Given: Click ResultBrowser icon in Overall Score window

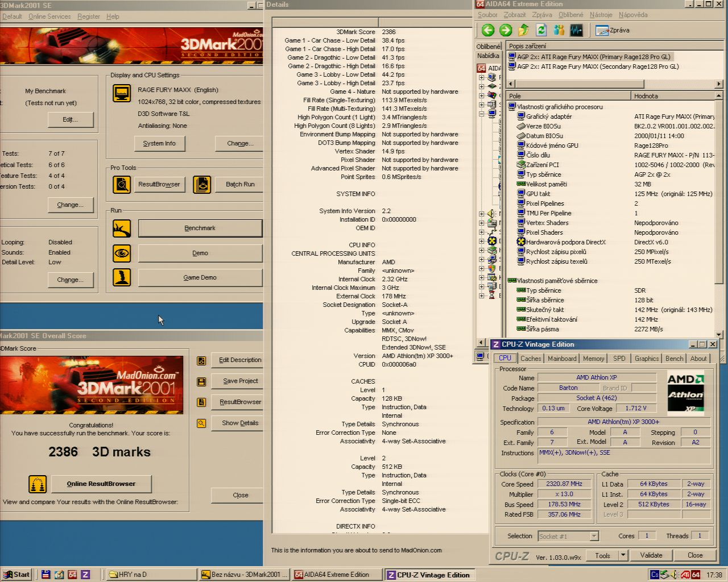Looking at the screenshot, I should pos(201,402).
